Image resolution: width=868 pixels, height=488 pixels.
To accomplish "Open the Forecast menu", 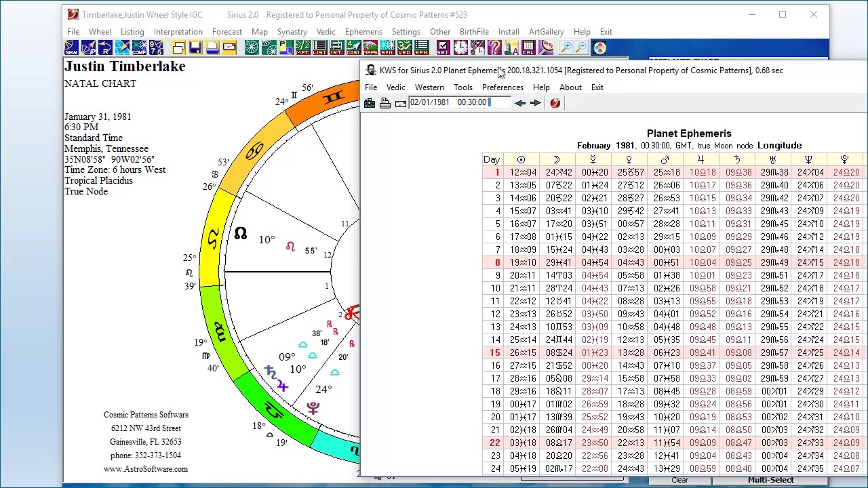I will click(x=227, y=32).
